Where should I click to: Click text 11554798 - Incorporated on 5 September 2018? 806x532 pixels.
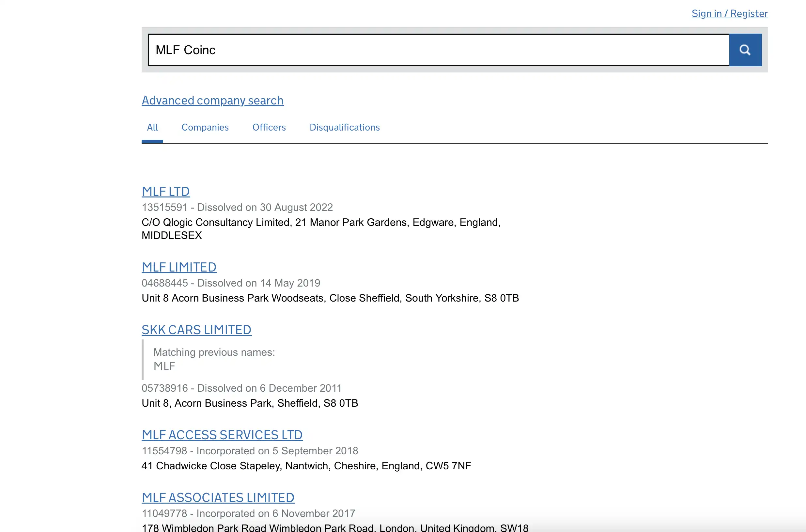coord(250,451)
